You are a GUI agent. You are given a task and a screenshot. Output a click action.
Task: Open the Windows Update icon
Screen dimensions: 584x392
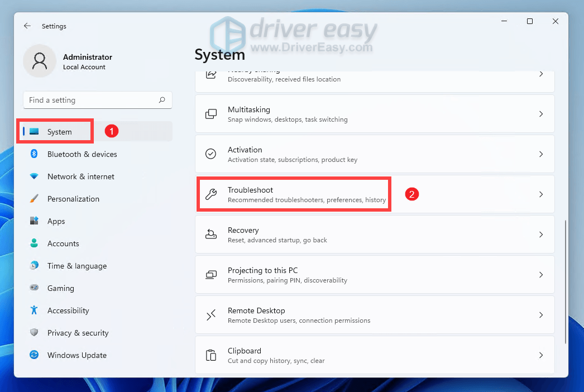35,355
